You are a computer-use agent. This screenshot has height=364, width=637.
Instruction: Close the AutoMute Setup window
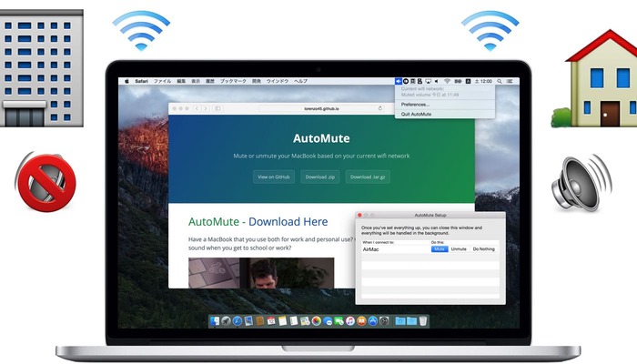click(x=359, y=215)
